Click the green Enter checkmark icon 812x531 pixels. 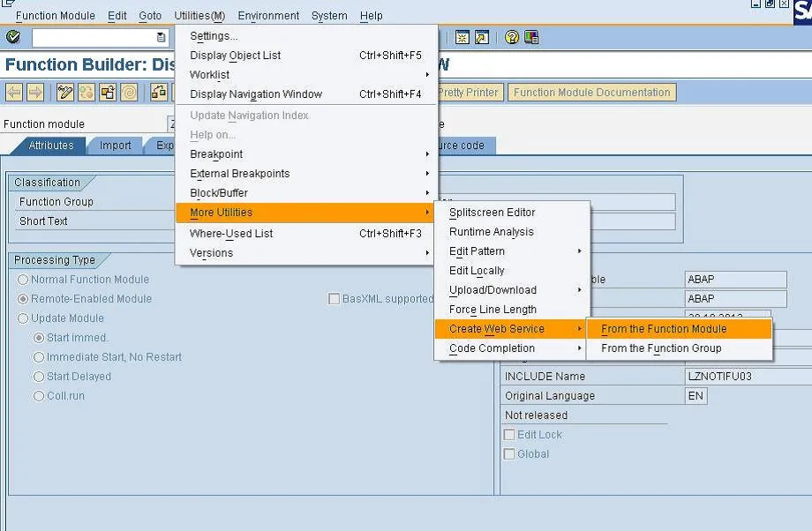point(13,37)
